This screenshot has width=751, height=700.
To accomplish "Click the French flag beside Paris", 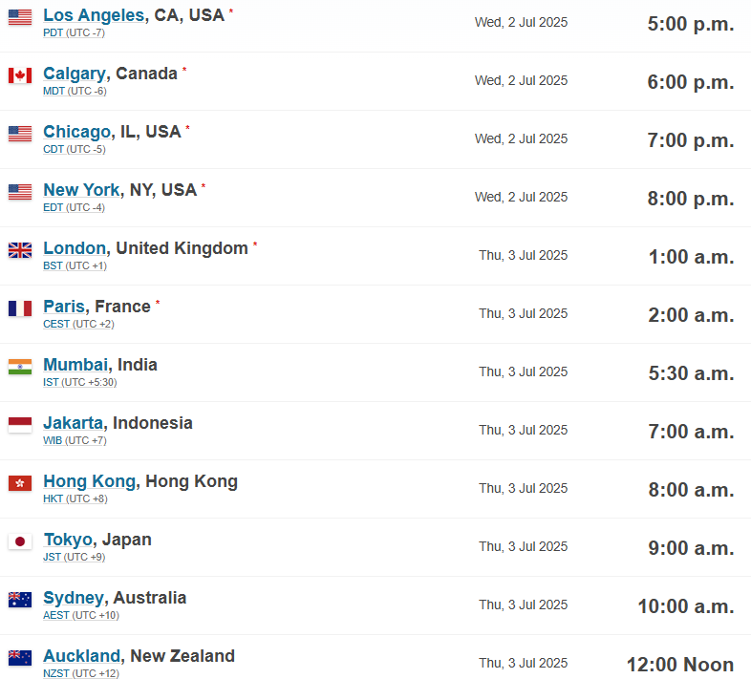I will click(20, 308).
